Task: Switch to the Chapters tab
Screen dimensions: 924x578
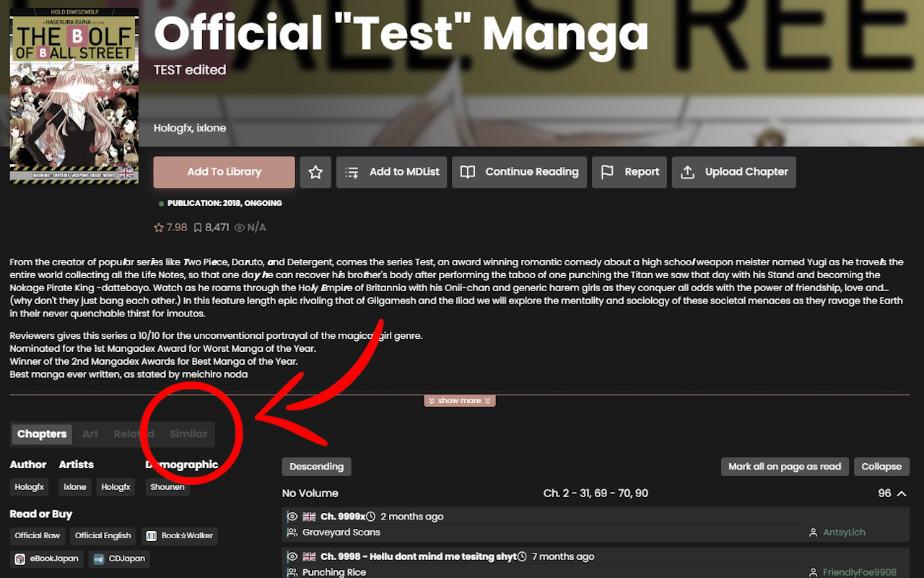Action: pyautogui.click(x=42, y=434)
